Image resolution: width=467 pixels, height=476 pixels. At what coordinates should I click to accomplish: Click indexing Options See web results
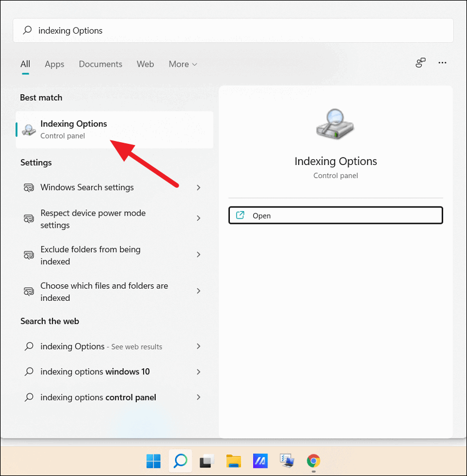(x=115, y=346)
